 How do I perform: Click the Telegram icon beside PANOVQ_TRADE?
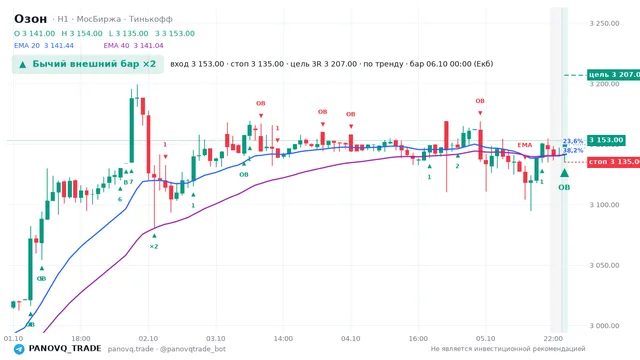(19, 349)
